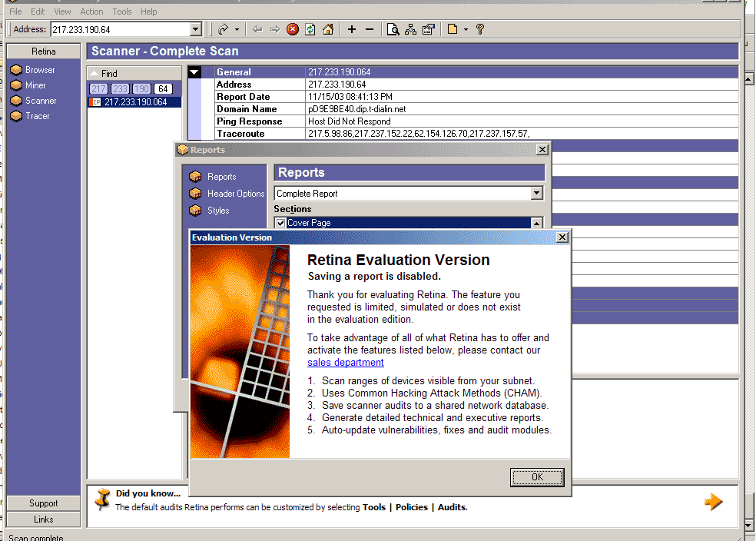Image resolution: width=756 pixels, height=541 pixels.
Task: Click the Scan complete status bar text
Action: tap(35, 537)
